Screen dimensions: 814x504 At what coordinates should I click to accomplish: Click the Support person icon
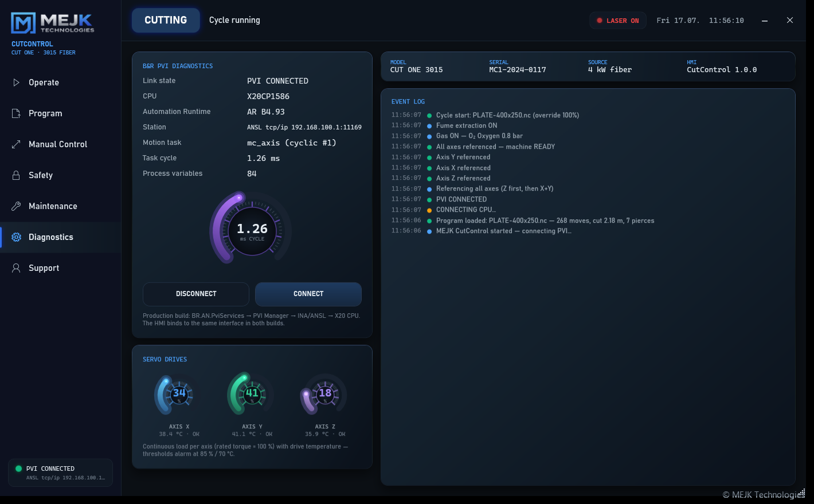coord(16,268)
